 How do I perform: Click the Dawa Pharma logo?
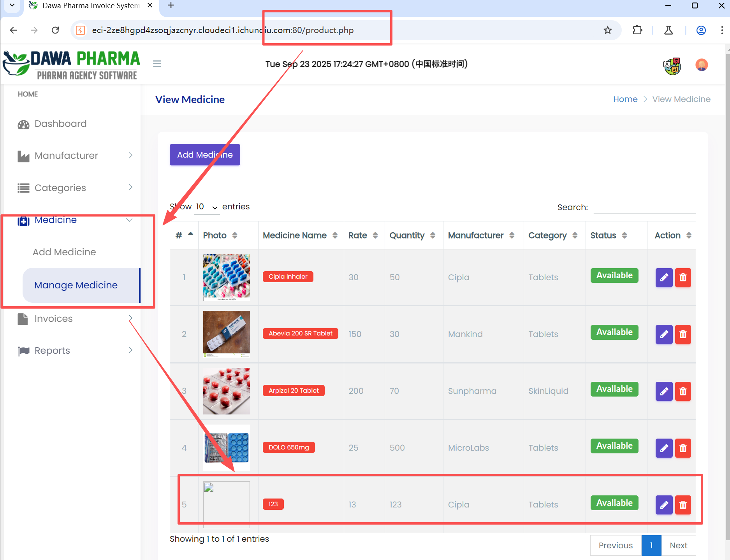[71, 64]
